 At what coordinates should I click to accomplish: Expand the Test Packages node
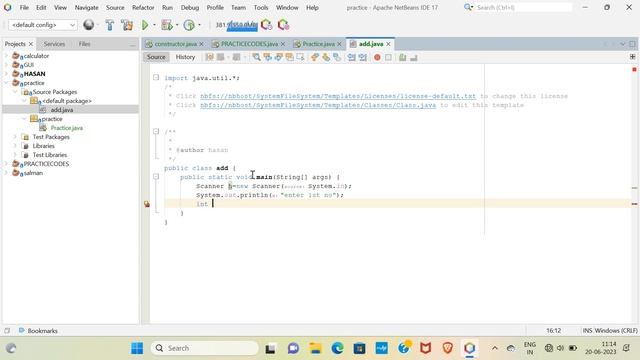(x=15, y=137)
